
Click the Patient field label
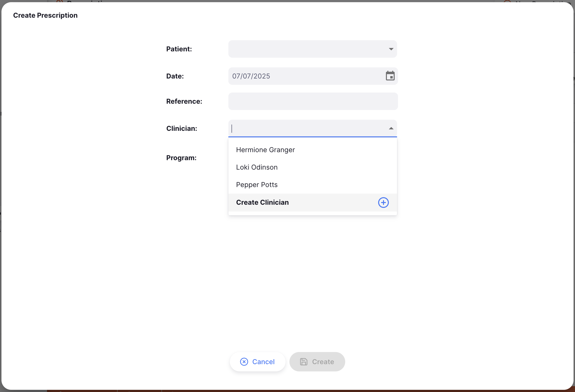click(x=179, y=49)
